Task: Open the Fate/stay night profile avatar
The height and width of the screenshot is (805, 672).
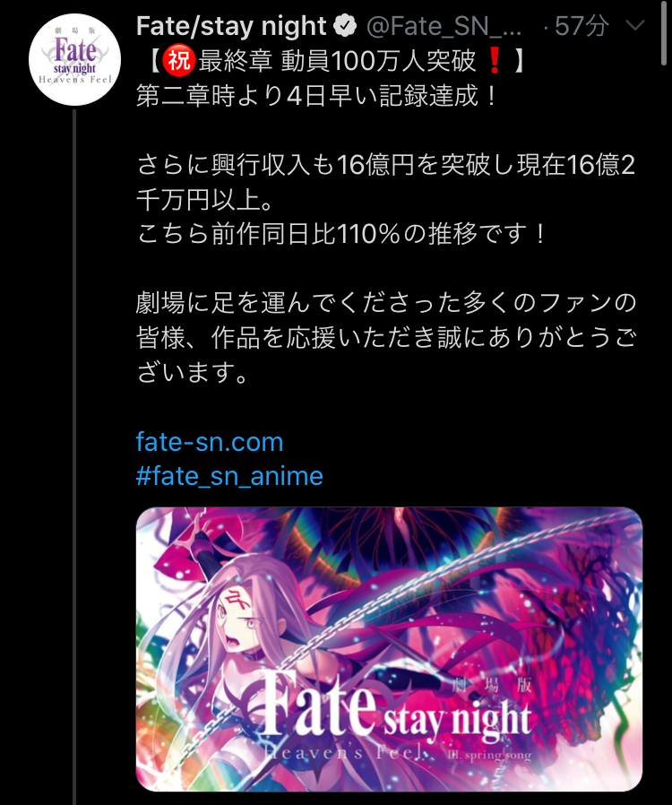Action: click(75, 59)
